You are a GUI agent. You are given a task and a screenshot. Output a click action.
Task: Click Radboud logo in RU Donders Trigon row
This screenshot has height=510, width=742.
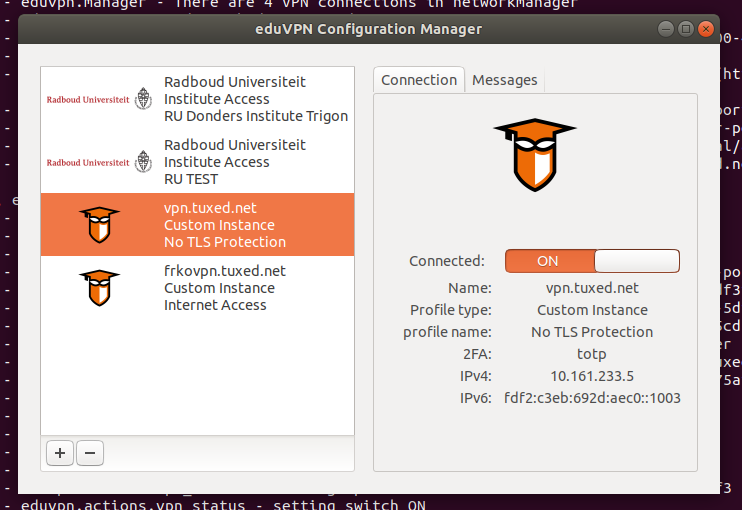pyautogui.click(x=99, y=99)
